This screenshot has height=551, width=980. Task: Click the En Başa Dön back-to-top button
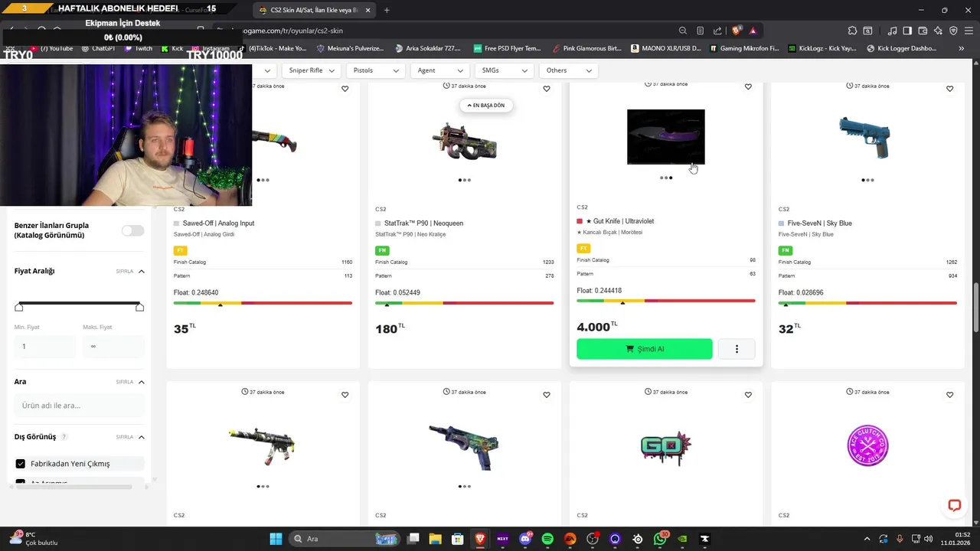487,105
